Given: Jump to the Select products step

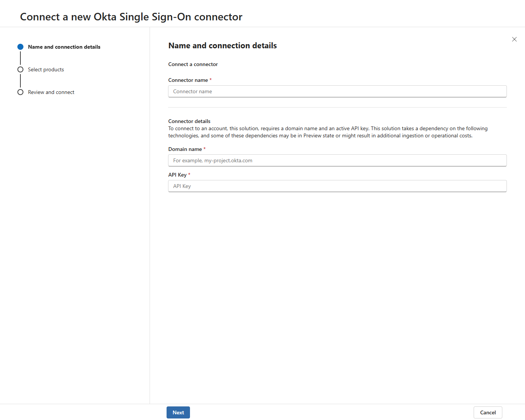Looking at the screenshot, I should [46, 69].
